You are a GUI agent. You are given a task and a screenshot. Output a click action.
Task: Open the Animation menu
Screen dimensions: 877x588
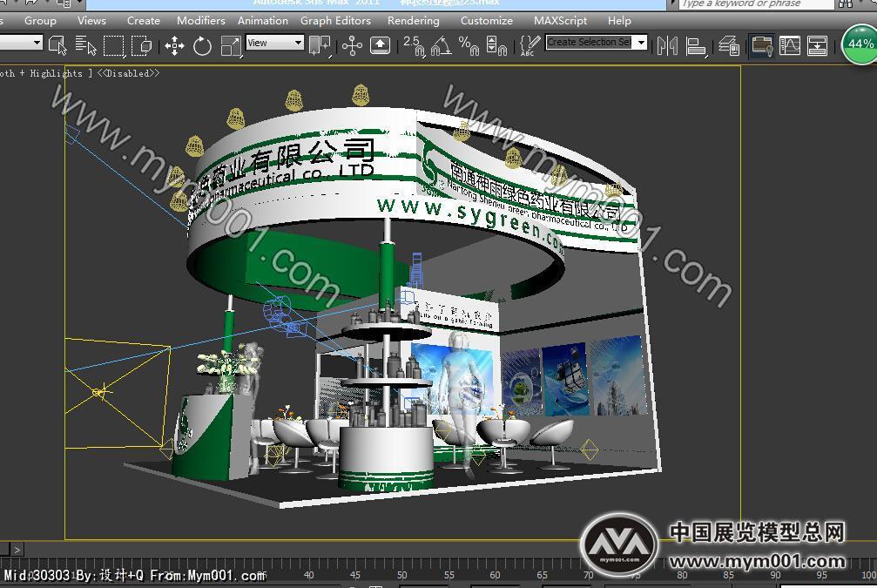(x=263, y=21)
